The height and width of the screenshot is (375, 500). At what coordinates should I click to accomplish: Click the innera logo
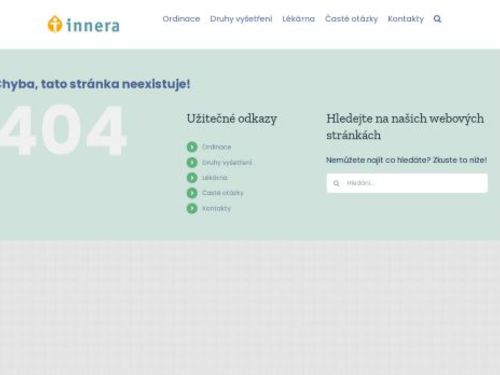pyautogui.click(x=83, y=24)
